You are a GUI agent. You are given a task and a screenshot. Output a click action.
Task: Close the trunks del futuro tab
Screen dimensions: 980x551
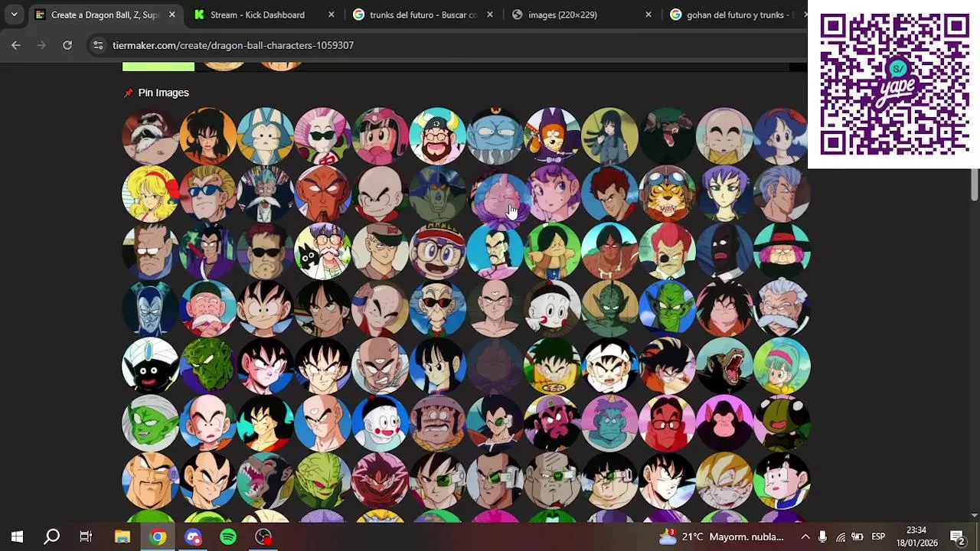click(490, 15)
